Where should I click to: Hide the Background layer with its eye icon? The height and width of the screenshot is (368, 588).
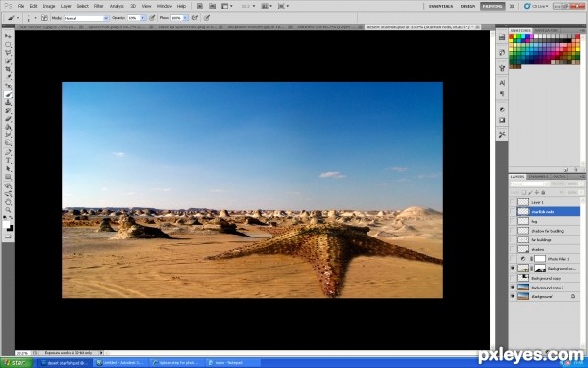tap(513, 296)
